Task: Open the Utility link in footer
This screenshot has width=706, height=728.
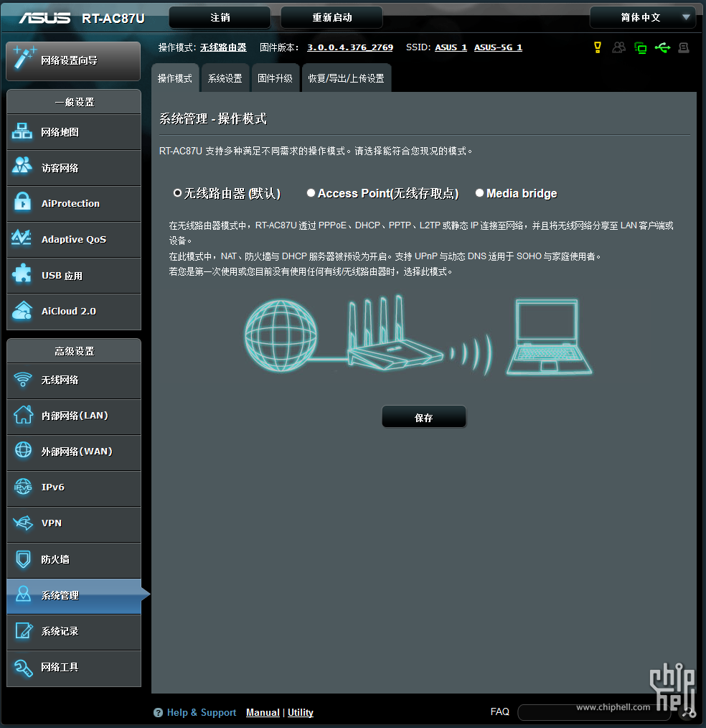Action: point(300,712)
